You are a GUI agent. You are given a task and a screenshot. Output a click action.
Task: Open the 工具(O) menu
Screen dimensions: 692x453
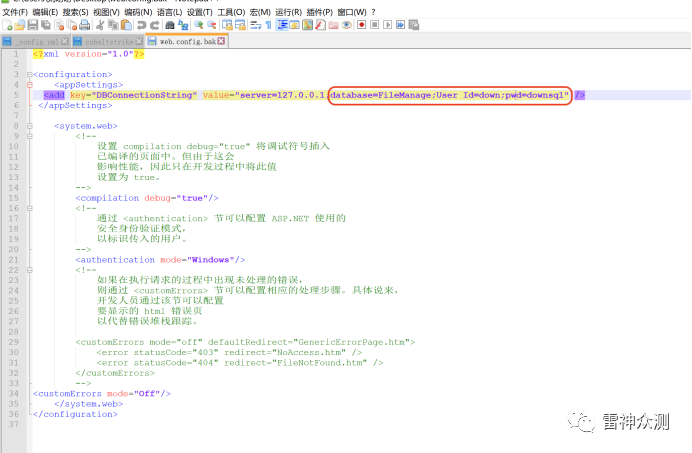[x=231, y=12]
